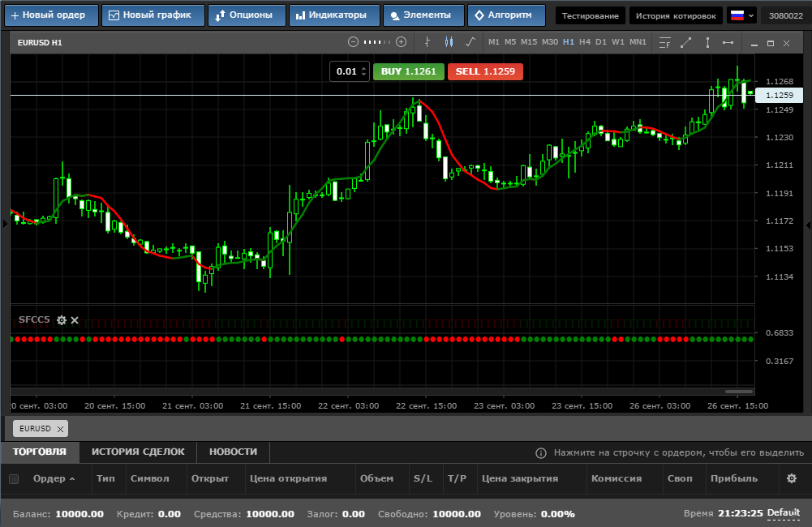812x527 pixels.
Task: Select the M1 timeframe
Action: coord(494,42)
